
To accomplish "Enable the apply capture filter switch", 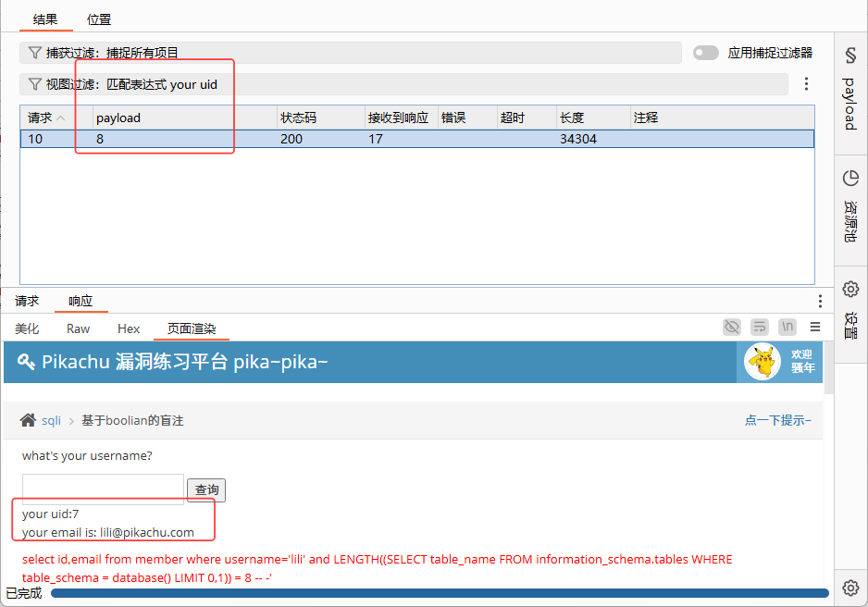I will click(x=706, y=53).
